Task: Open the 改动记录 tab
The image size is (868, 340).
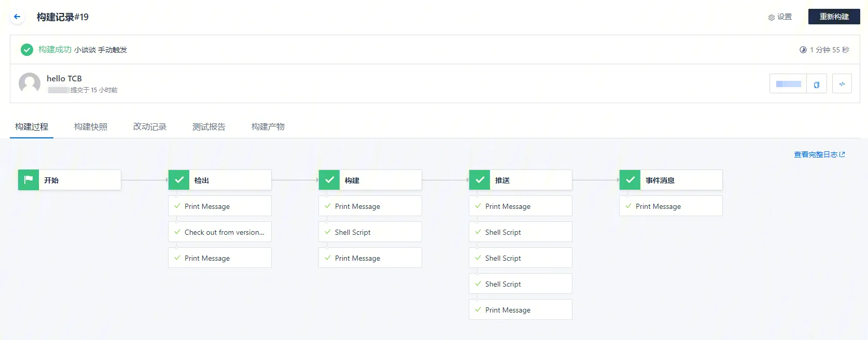Action: [150, 127]
